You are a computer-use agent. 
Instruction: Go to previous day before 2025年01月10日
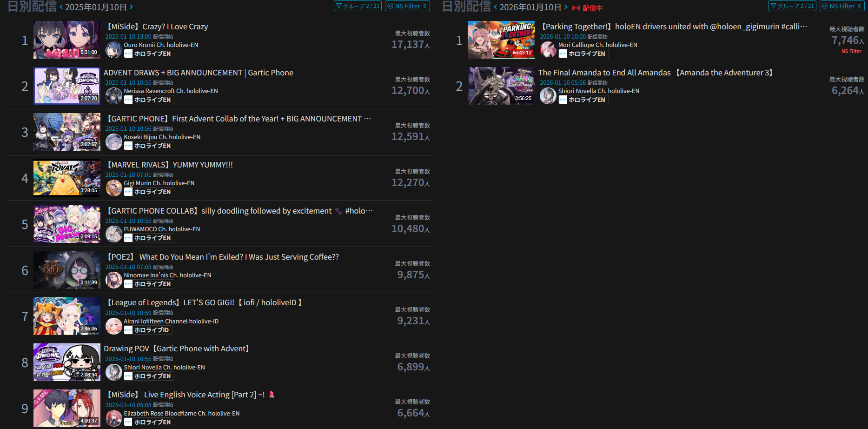61,7
